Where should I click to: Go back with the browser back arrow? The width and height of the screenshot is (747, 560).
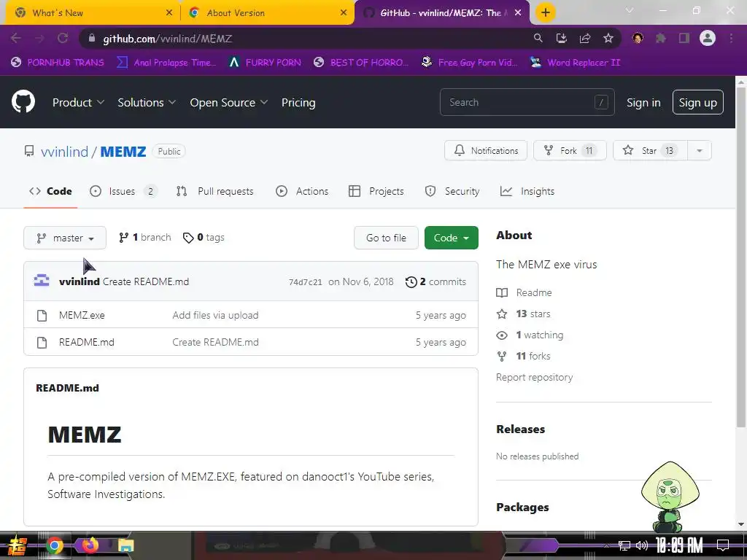coord(16,38)
